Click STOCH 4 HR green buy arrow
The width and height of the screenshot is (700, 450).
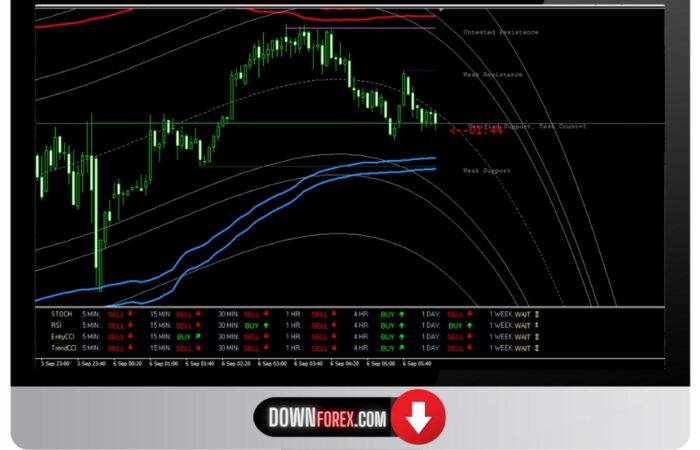401,314
